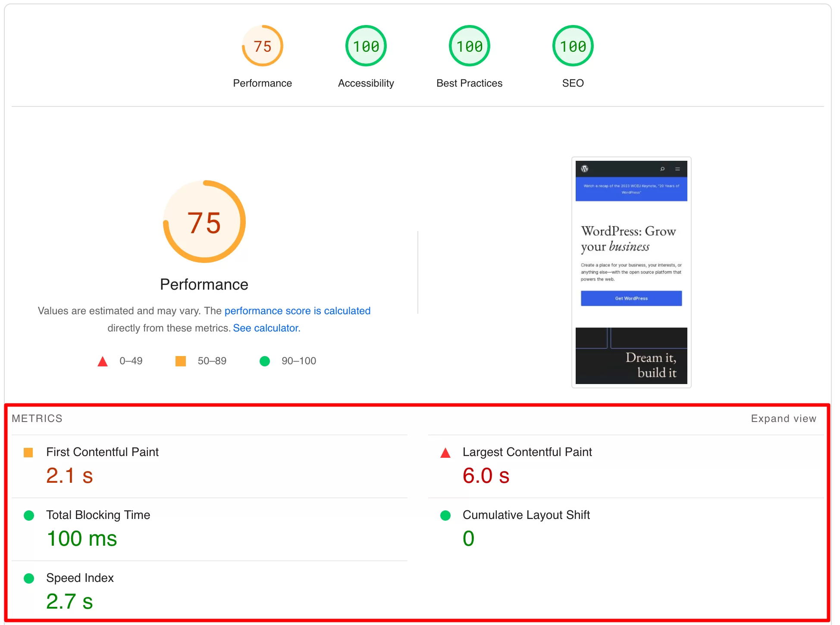This screenshot has width=840, height=625.
Task: Click the Best Practices score circle icon
Action: click(469, 47)
